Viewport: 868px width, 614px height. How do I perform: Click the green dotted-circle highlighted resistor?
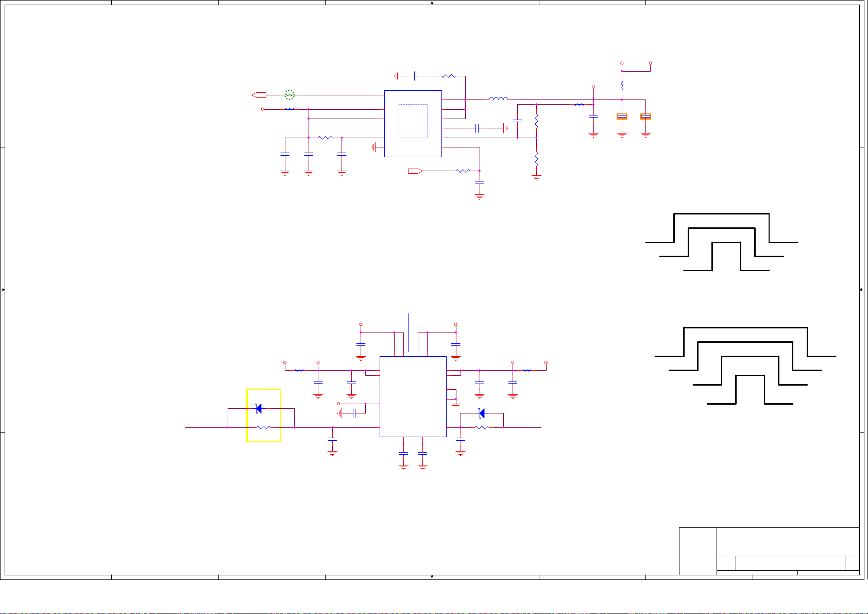pos(290,95)
